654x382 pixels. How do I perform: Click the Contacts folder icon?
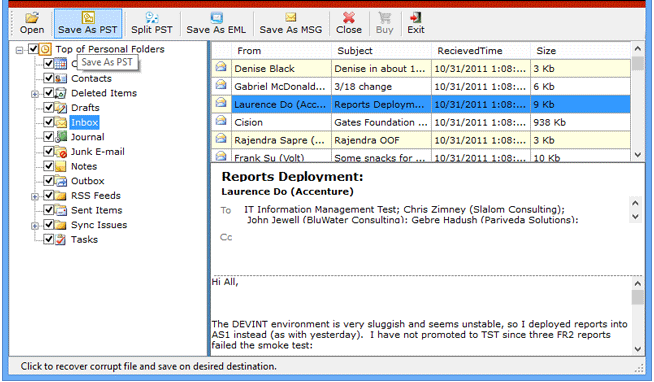tap(60, 78)
